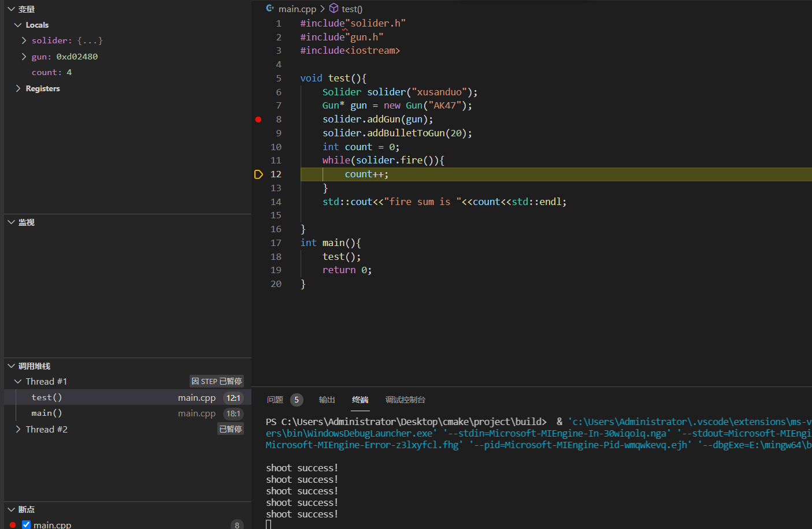This screenshot has width=812, height=529.
Task: Expand Thread #2 in call stack
Action: click(x=18, y=430)
